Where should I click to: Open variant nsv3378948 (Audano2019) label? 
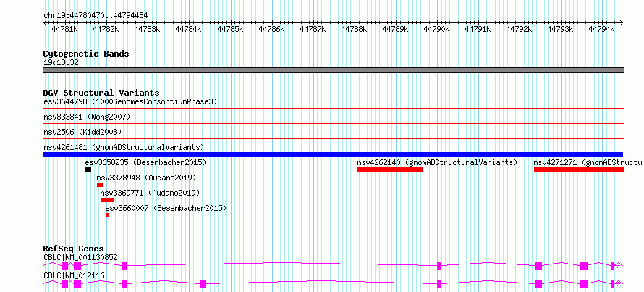(x=146, y=178)
